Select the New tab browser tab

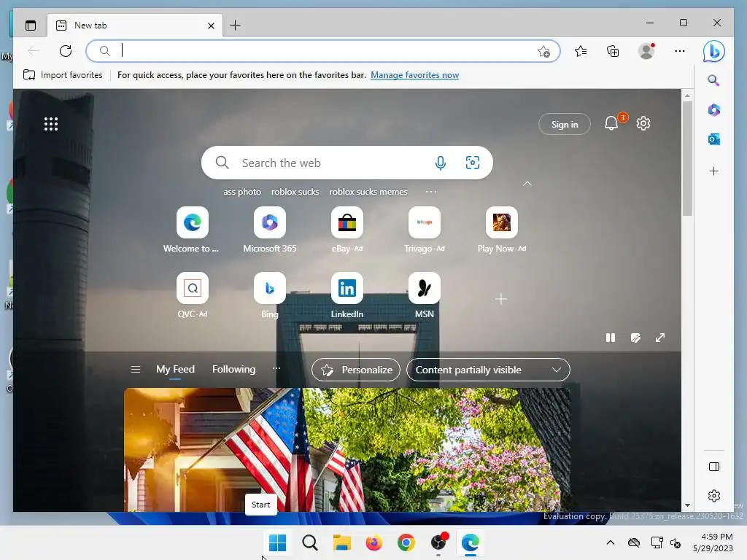point(135,26)
